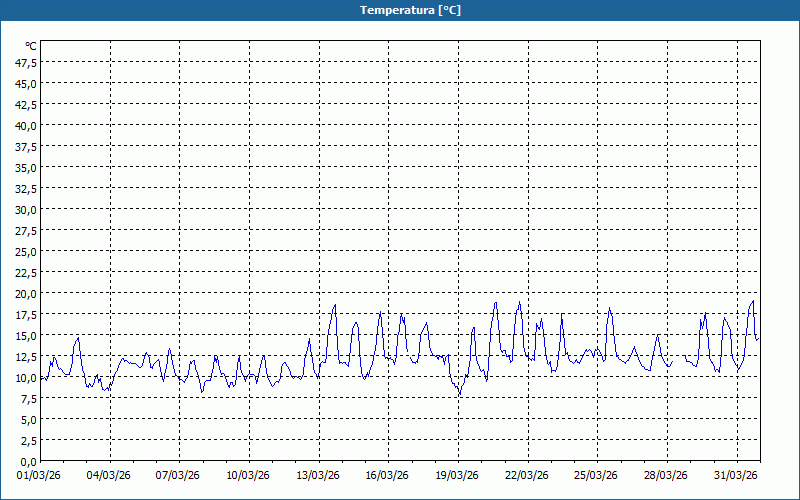
Task: Select the 5,0 y-axis label
Action: coord(29,420)
